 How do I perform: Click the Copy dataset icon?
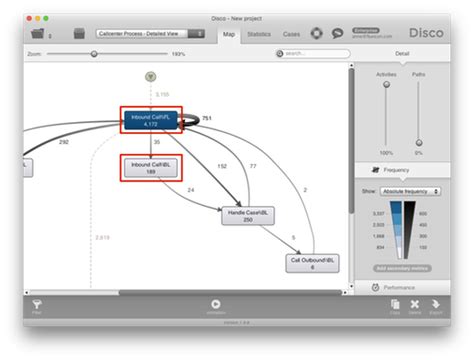click(x=395, y=304)
